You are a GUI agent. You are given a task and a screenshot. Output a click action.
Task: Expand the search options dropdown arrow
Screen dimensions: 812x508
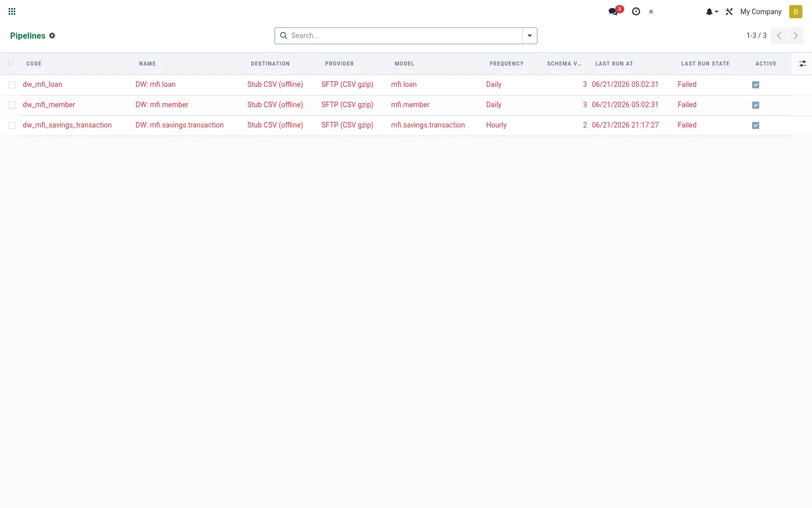(529, 36)
